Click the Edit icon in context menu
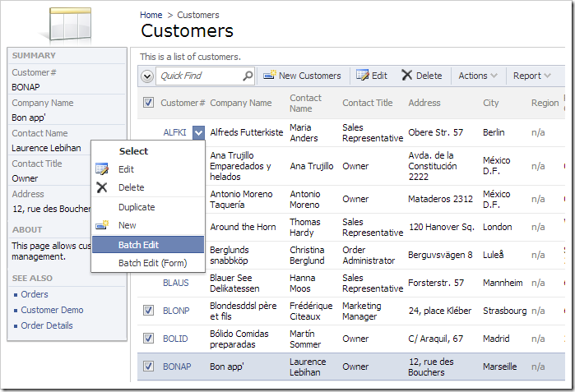The width and height of the screenshot is (575, 392). (x=102, y=169)
